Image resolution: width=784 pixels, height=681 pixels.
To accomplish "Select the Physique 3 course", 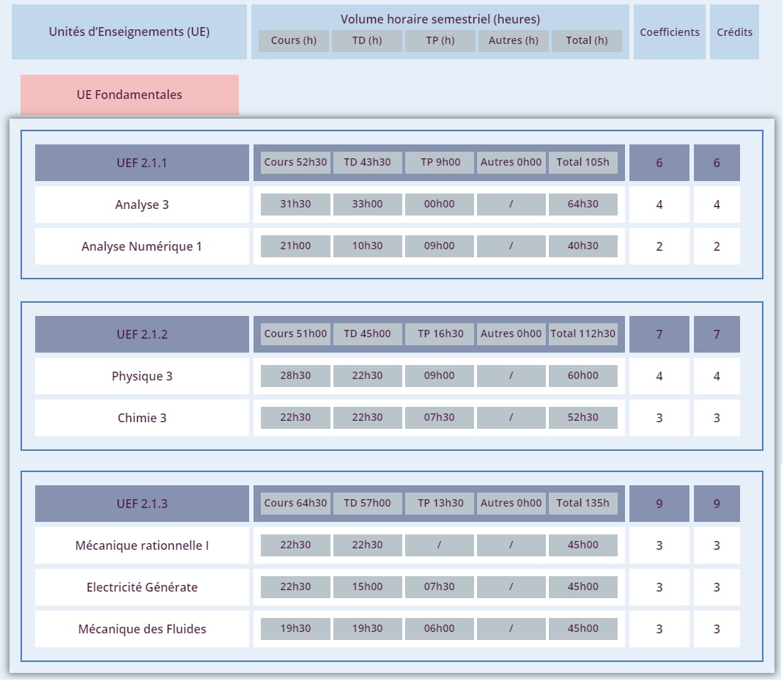I will [142, 376].
